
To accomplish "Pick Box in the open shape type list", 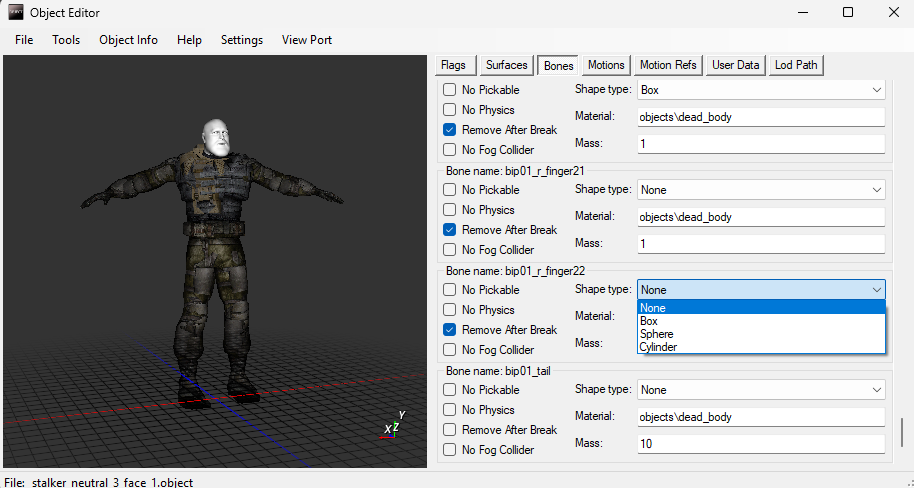I will (x=649, y=321).
